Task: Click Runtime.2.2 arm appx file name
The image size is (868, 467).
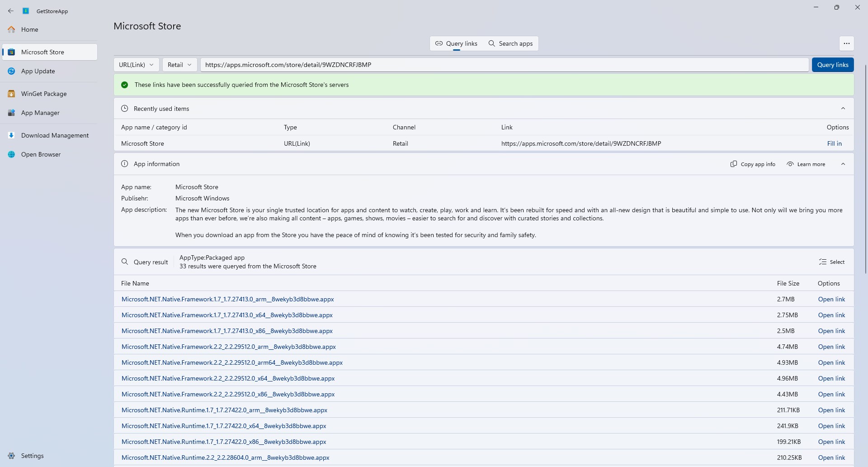Action: pos(226,457)
